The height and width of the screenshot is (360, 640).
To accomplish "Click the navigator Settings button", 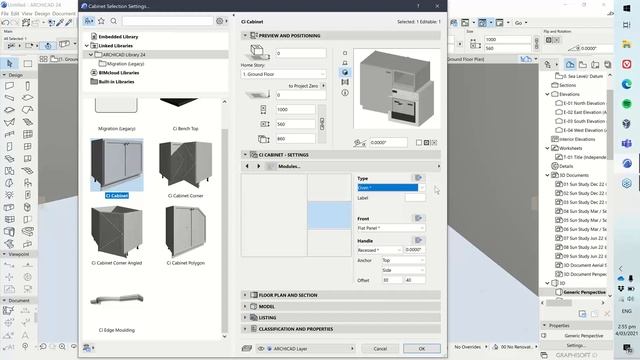I will (x=576, y=345).
